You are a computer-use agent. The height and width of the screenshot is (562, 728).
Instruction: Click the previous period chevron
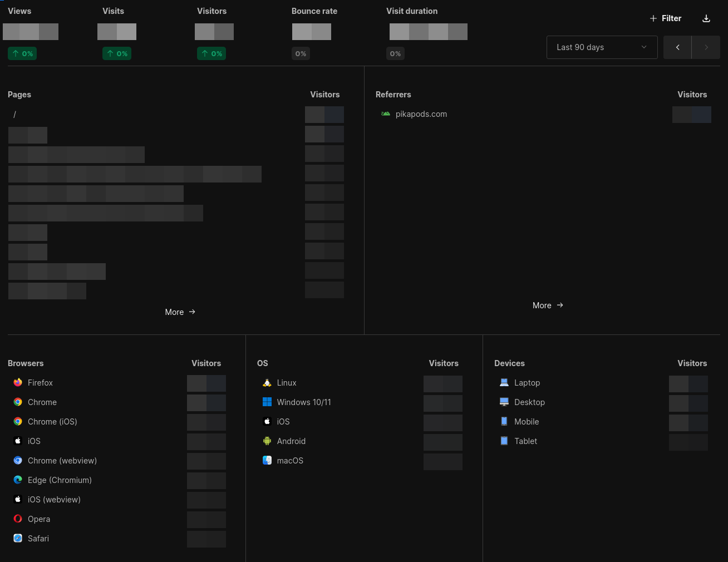coord(677,47)
